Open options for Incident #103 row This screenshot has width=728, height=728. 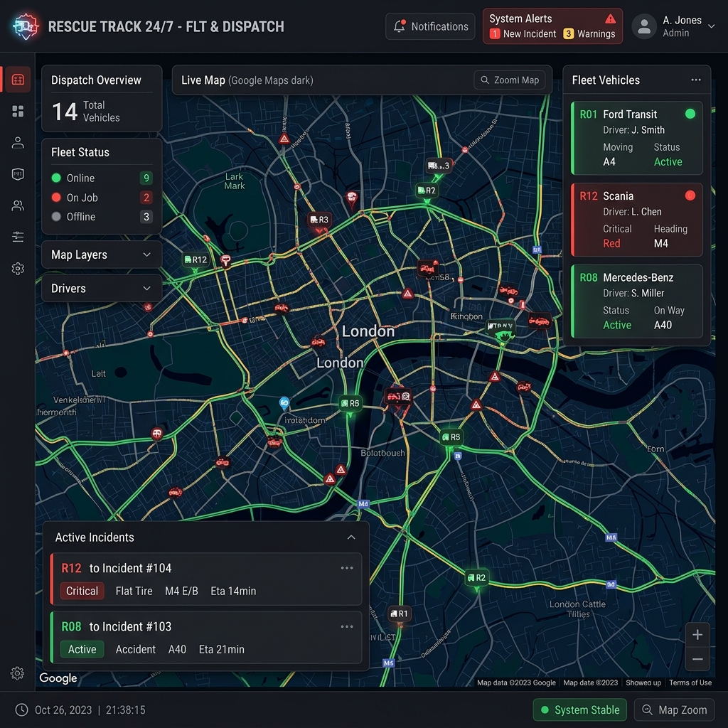(x=347, y=626)
